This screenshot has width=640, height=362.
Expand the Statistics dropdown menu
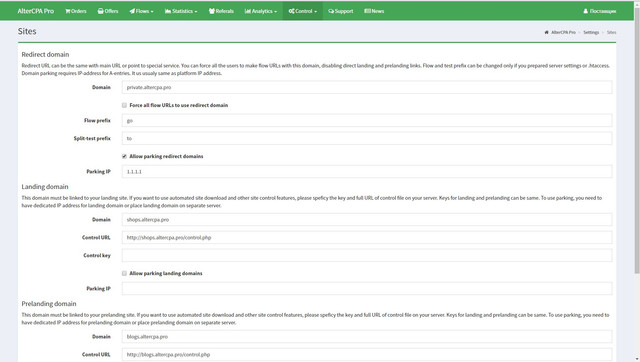(x=181, y=11)
